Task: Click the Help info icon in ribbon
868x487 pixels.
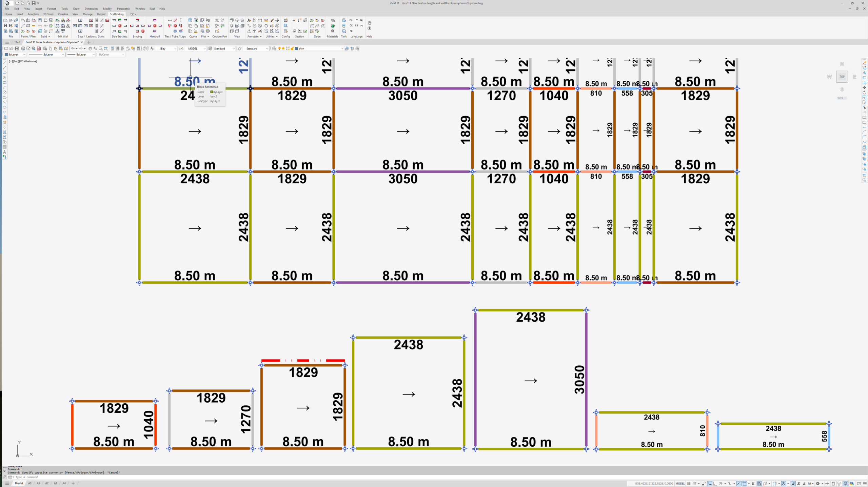Action: [x=369, y=28]
